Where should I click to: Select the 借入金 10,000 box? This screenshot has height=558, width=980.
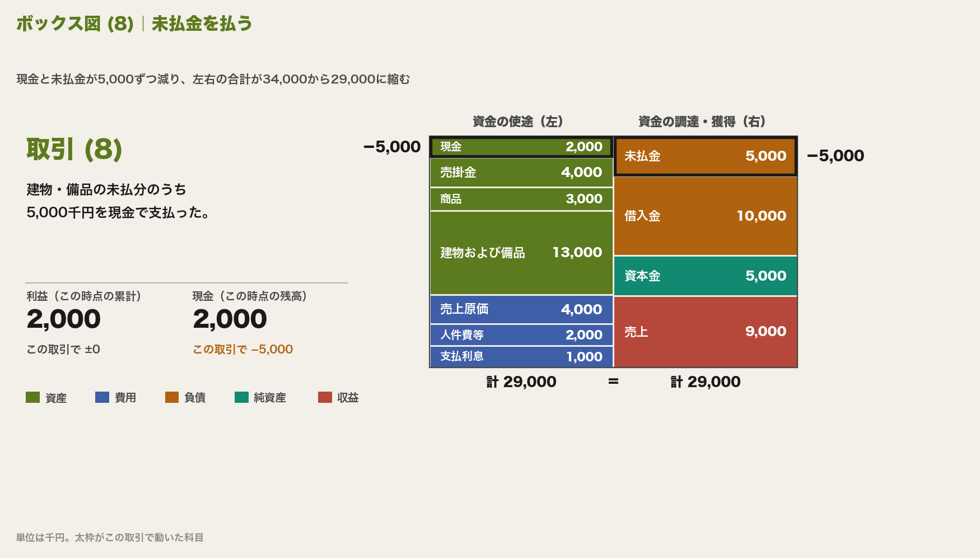tap(706, 216)
